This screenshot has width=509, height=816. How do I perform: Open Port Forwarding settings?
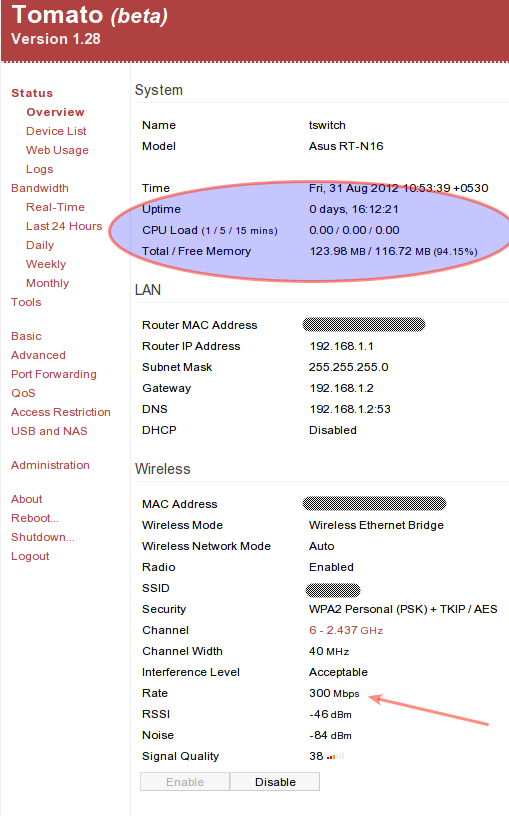[x=54, y=374]
